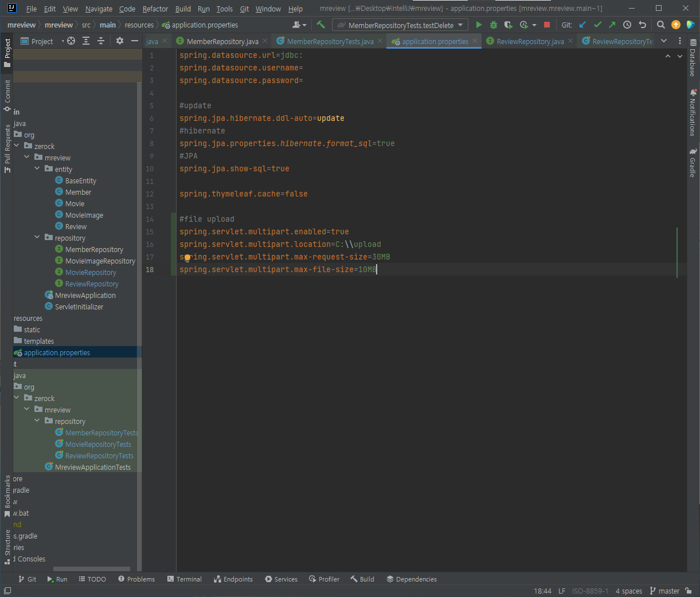Open the Tools menu

point(224,9)
